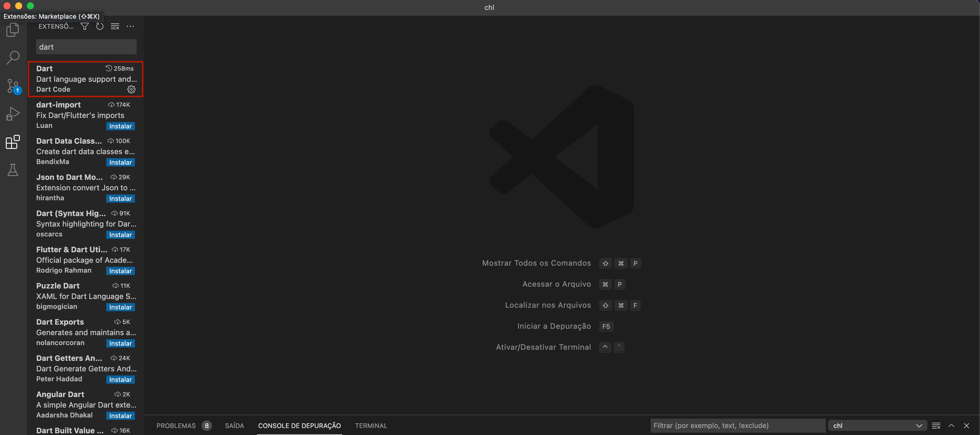980x435 pixels.
Task: Open the extensions More Actions menu
Action: click(x=131, y=26)
